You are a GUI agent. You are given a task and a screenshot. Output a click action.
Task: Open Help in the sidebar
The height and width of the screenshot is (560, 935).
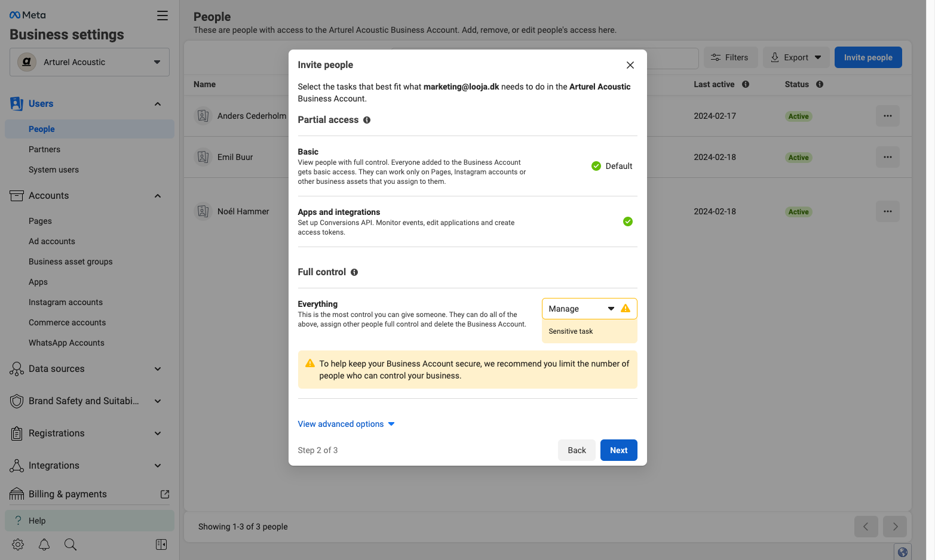click(x=90, y=521)
